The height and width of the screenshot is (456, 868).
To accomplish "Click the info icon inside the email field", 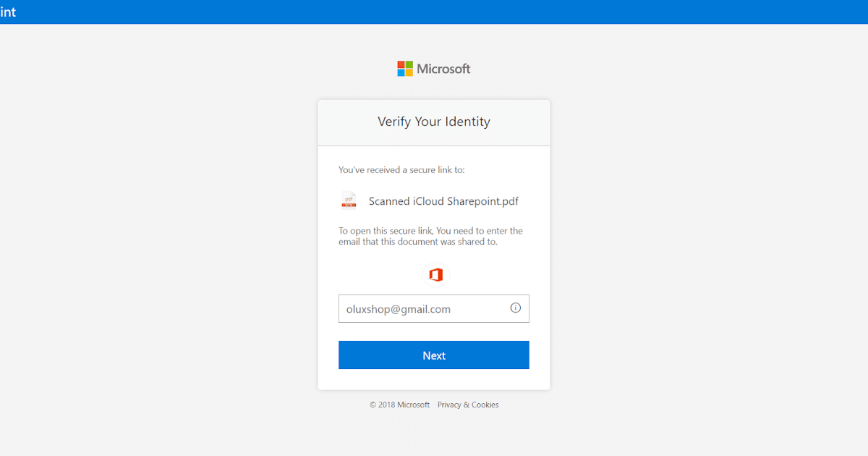I will tap(515, 308).
